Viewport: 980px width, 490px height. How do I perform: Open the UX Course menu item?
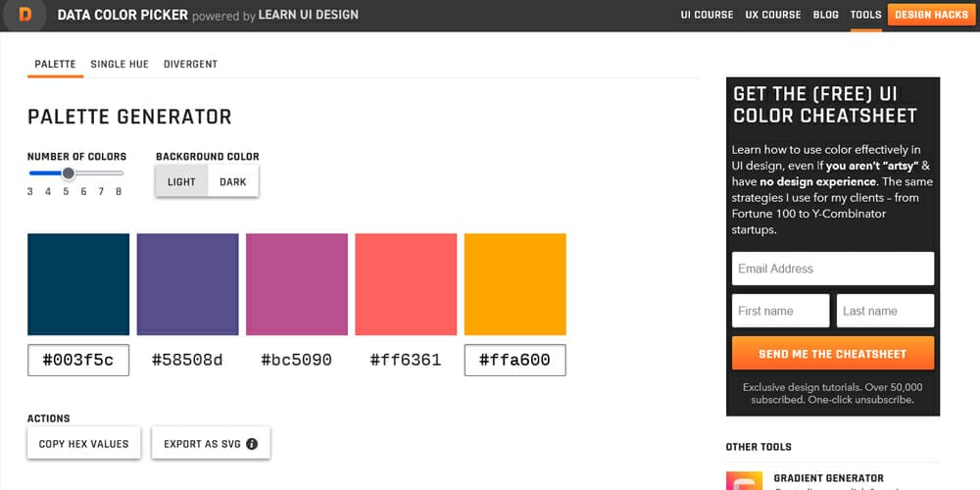(x=772, y=15)
